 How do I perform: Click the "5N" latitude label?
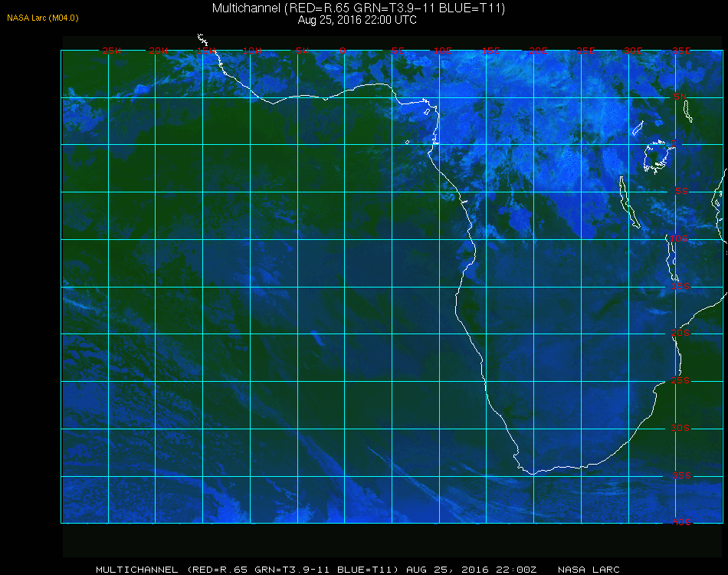tap(680, 97)
